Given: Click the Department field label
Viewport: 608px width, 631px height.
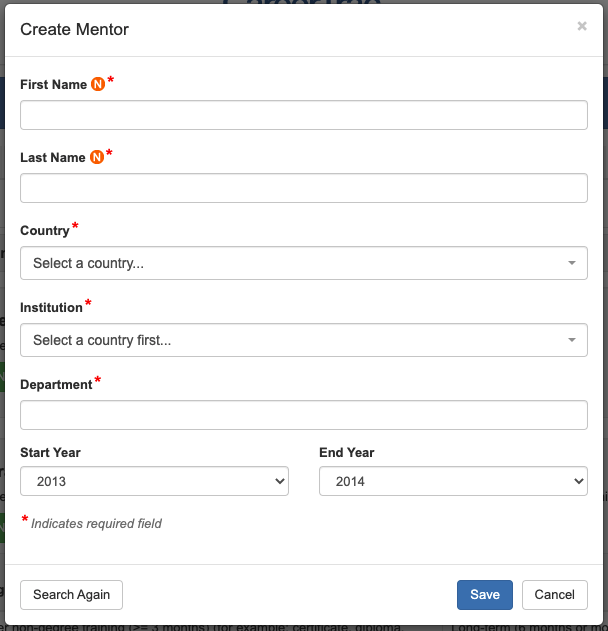Looking at the screenshot, I should point(56,385).
